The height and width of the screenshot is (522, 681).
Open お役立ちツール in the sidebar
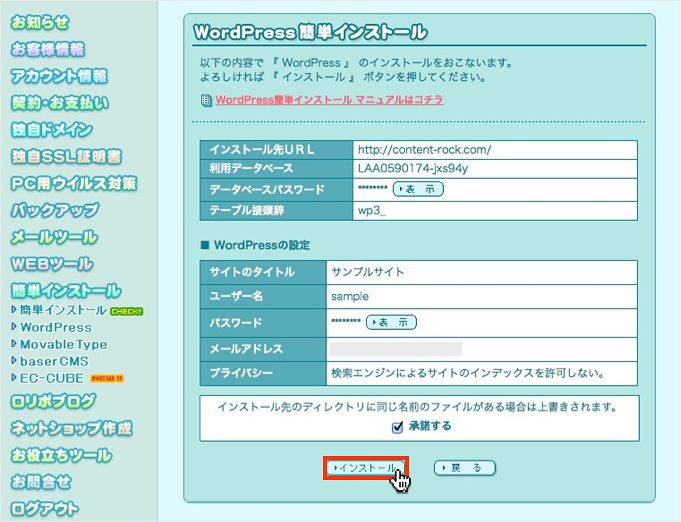coord(61,455)
